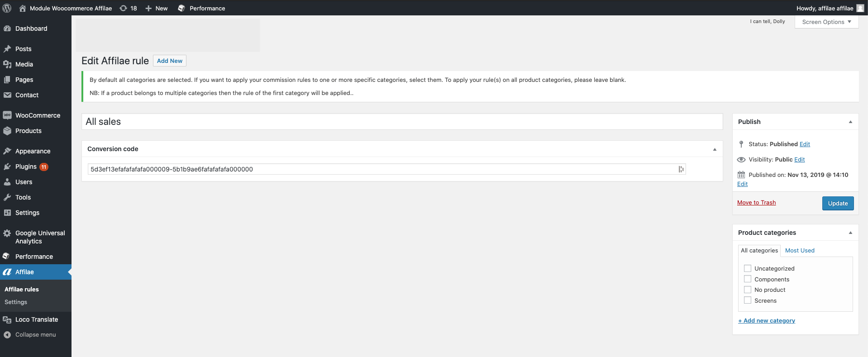Open the WordPress logo menu
Viewport: 868px width, 357px height.
pos(7,8)
